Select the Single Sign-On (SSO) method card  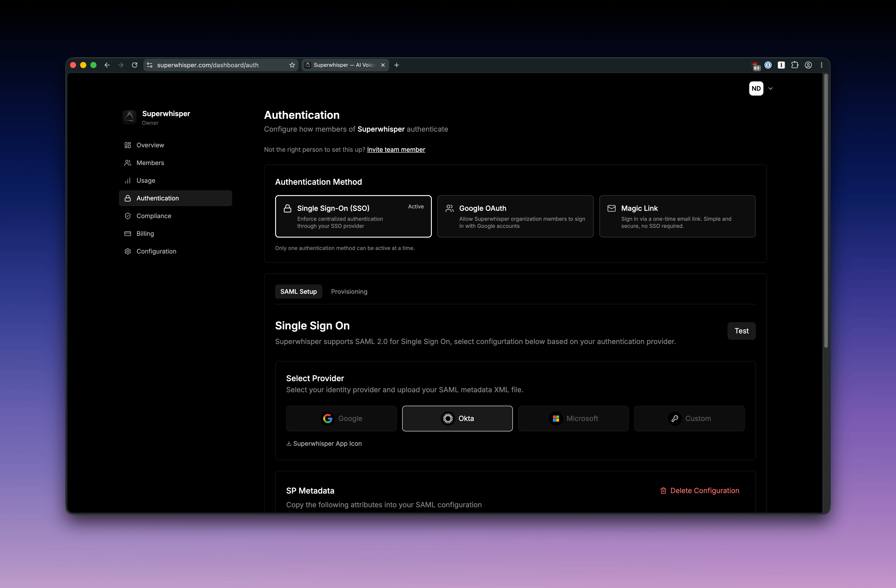pos(353,216)
